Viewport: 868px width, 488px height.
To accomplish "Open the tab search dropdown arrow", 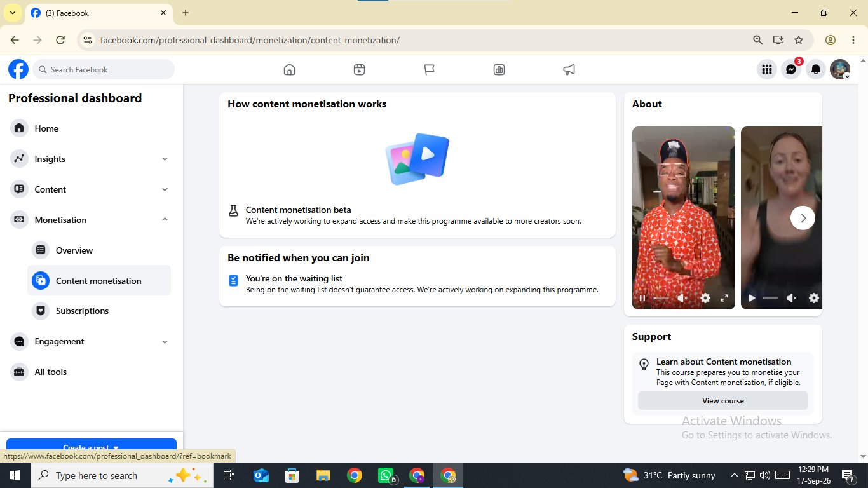I will (12, 13).
